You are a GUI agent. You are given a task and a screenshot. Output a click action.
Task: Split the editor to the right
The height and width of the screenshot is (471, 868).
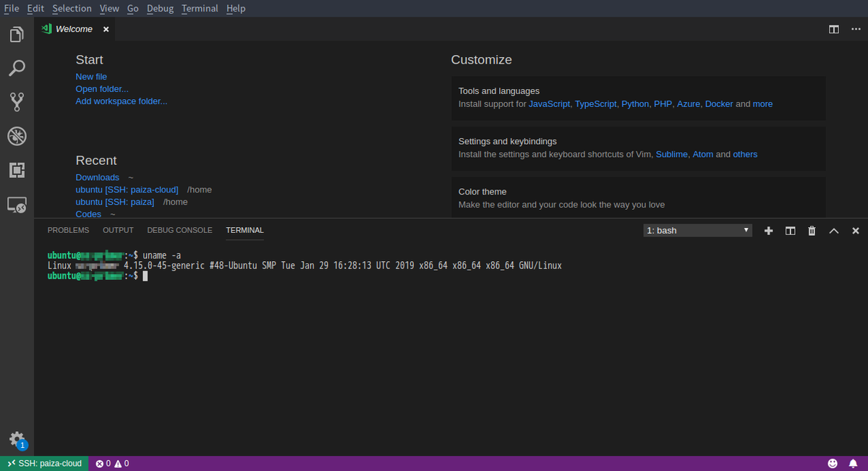coord(834,30)
